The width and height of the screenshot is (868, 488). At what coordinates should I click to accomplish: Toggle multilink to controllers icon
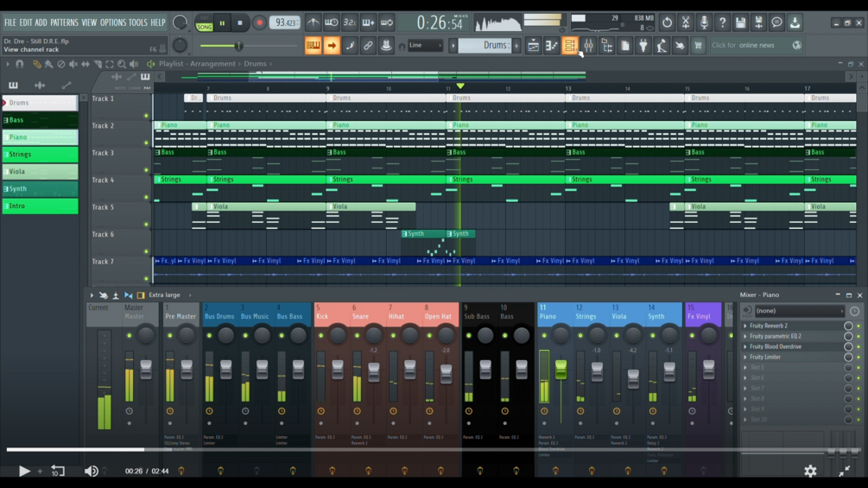pos(386,46)
